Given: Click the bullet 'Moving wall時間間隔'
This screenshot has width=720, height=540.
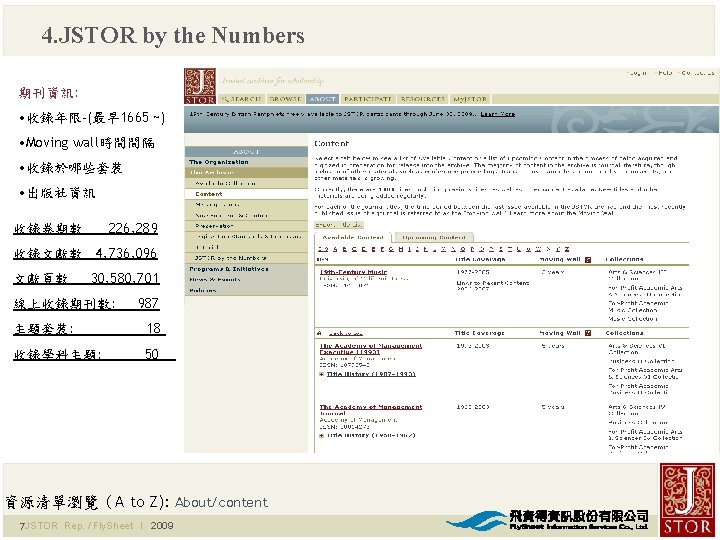Looking at the screenshot, I should click(87, 143).
